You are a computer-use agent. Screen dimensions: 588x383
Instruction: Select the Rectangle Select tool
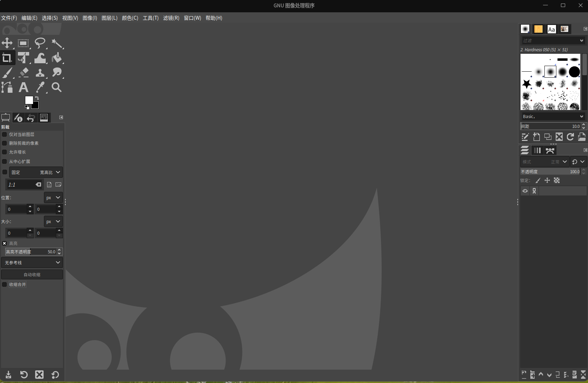pyautogui.click(x=24, y=43)
